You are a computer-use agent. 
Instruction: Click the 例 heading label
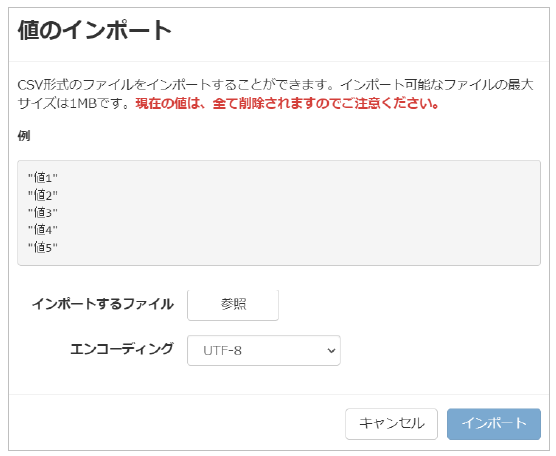[24, 135]
